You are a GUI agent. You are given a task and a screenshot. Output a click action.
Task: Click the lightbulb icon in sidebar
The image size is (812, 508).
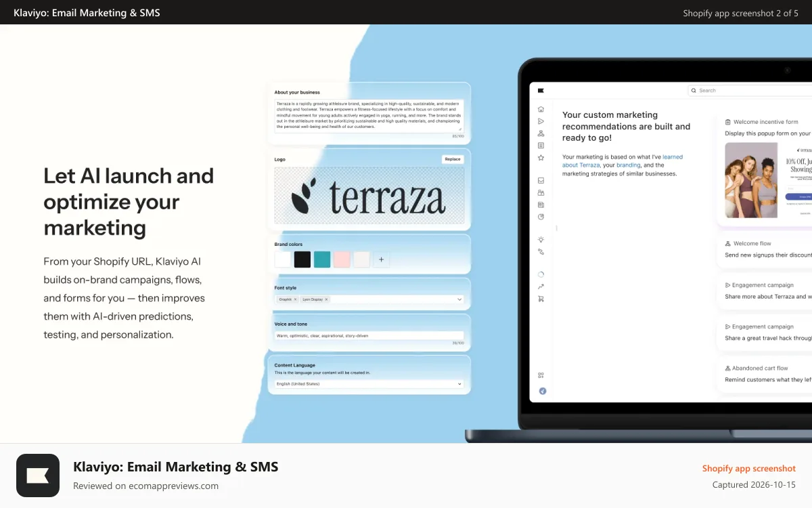coord(541,240)
